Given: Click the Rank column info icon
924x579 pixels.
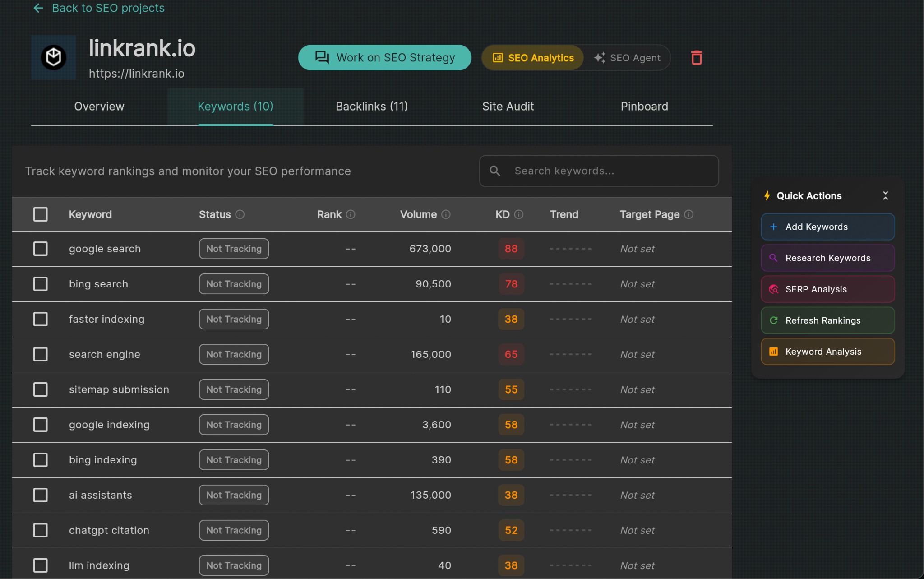Looking at the screenshot, I should coord(351,214).
